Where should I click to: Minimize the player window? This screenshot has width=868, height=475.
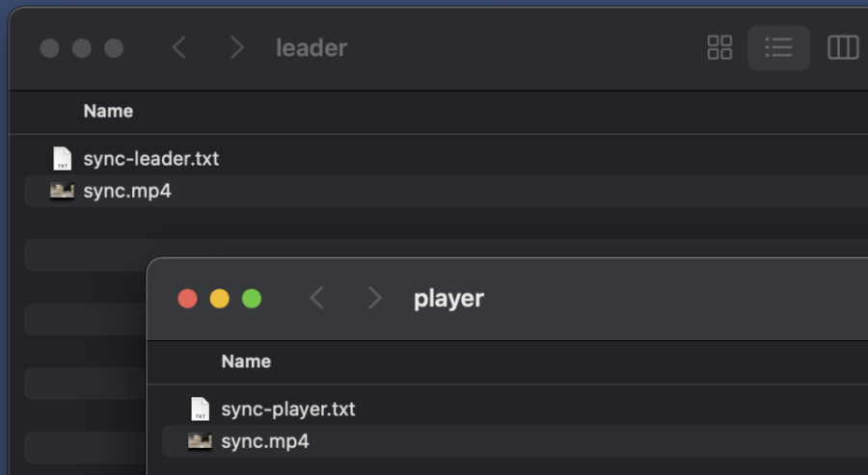click(x=219, y=299)
